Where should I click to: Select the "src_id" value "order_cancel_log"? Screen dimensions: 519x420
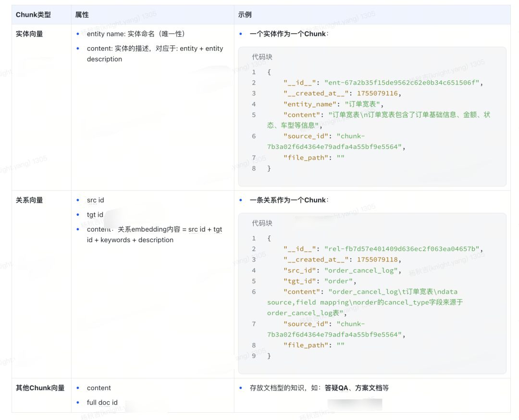pyautogui.click(x=361, y=270)
